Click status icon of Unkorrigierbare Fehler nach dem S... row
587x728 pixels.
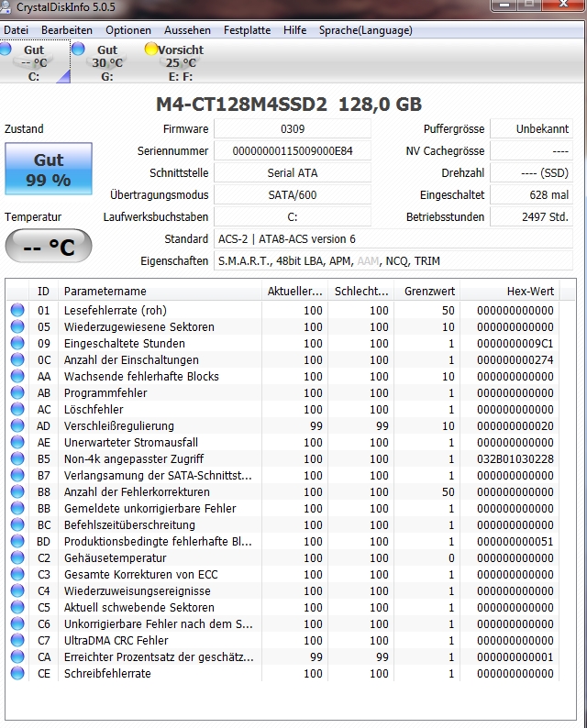point(17,623)
